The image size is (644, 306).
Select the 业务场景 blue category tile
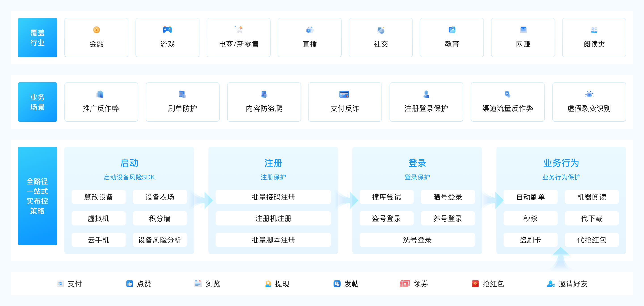(38, 102)
